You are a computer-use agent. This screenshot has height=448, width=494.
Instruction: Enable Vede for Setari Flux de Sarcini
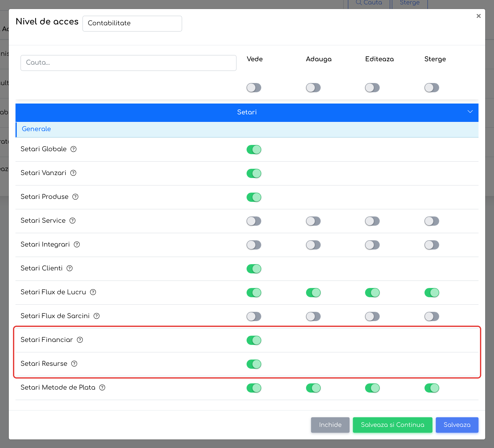[254, 316]
